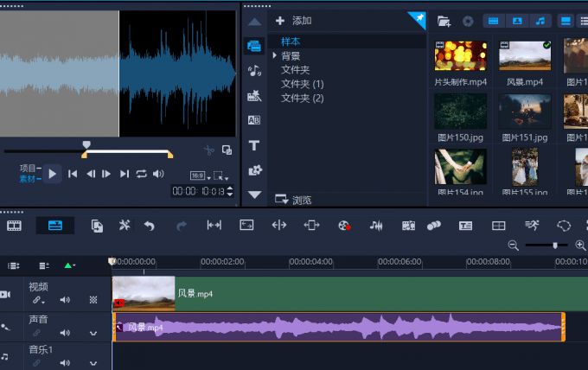Switch to Timeline view
The width and height of the screenshot is (588, 370).
55,226
